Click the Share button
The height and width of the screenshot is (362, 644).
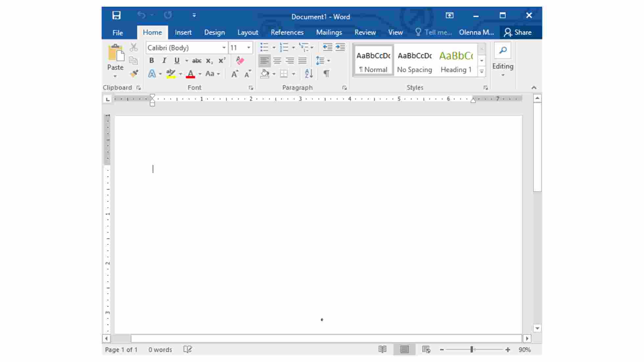518,32
